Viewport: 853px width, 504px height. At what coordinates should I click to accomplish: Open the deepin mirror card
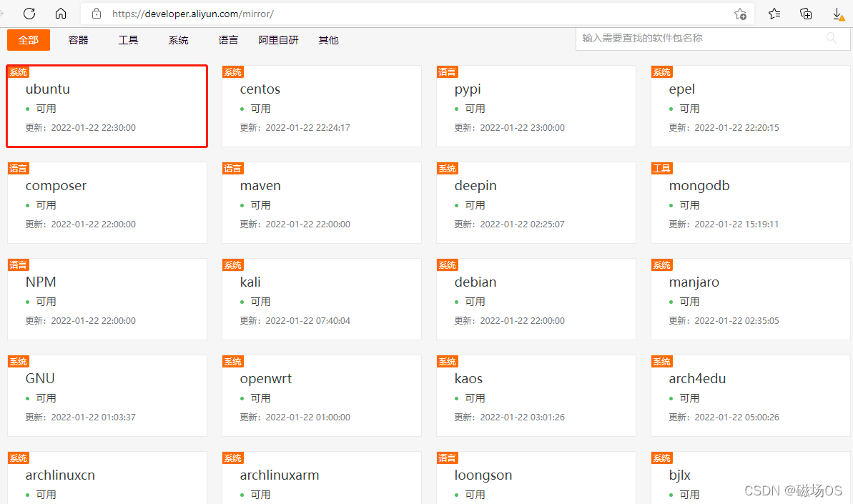pyautogui.click(x=536, y=203)
